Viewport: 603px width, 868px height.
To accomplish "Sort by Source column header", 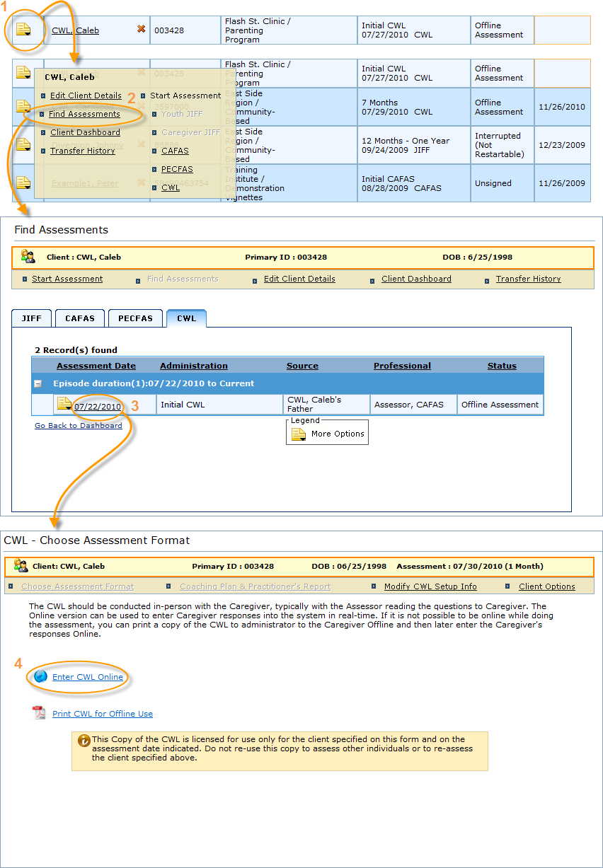I will [x=302, y=366].
